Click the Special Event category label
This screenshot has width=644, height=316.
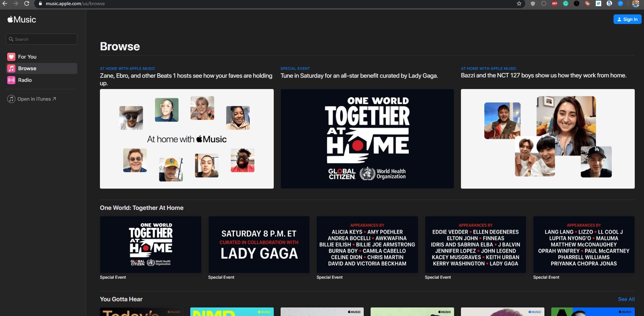point(295,68)
